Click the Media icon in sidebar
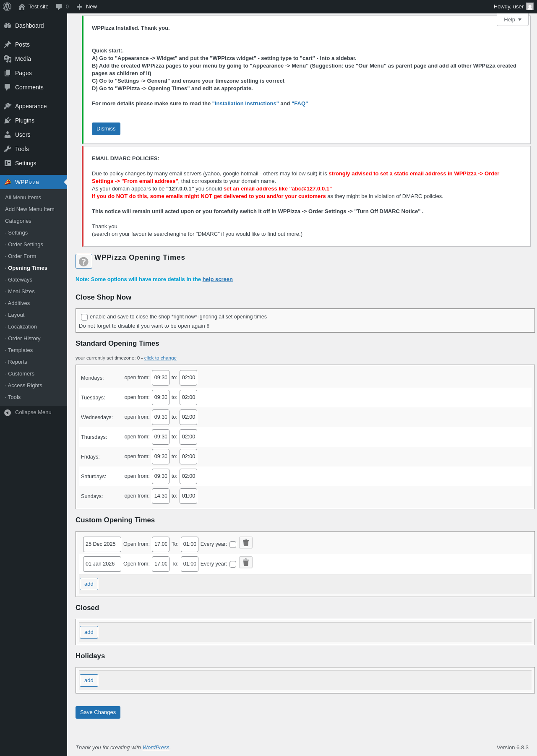Image resolution: width=537 pixels, height=756 pixels. 8,59
